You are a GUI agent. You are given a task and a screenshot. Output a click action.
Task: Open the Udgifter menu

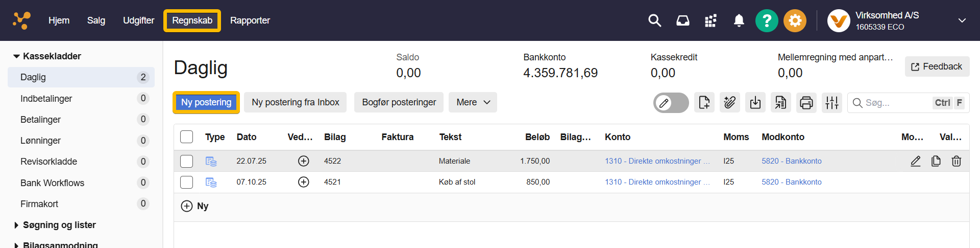[138, 20]
